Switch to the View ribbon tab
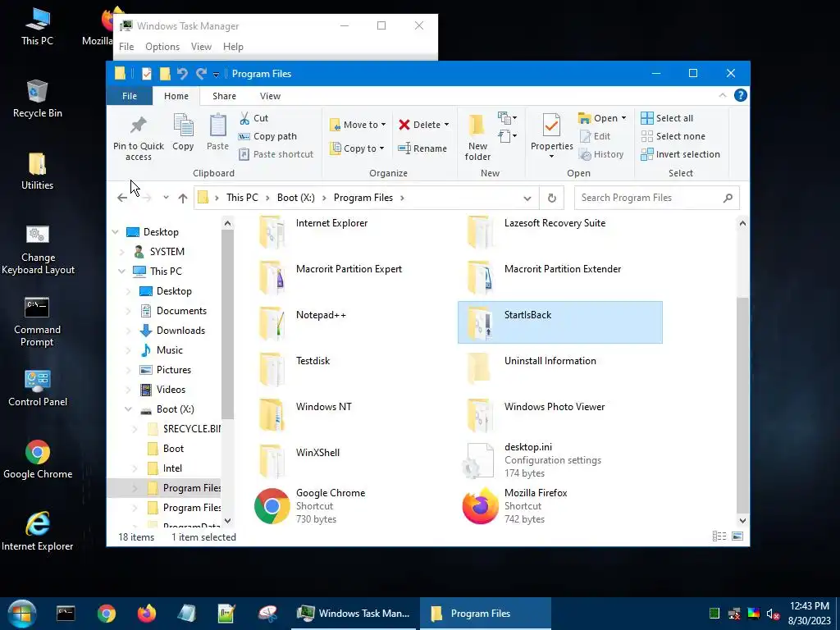The image size is (840, 630). [270, 96]
